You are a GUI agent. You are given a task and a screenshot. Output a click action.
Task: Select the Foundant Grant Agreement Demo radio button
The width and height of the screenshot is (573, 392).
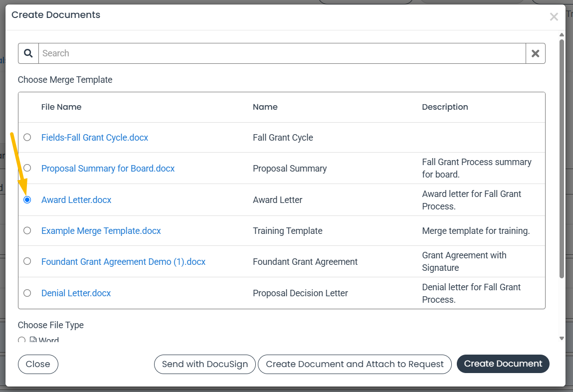tap(27, 261)
